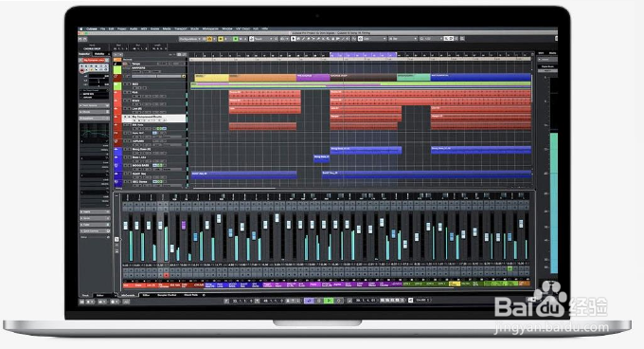Select the brown CHORUS DROP arranger event
Viewport: 644px width, 349px height.
coord(364,78)
